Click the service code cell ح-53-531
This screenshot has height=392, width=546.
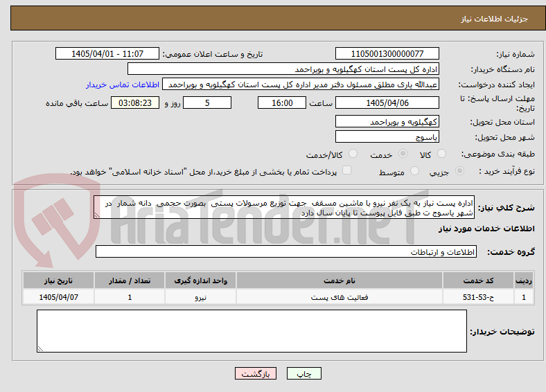point(479,297)
